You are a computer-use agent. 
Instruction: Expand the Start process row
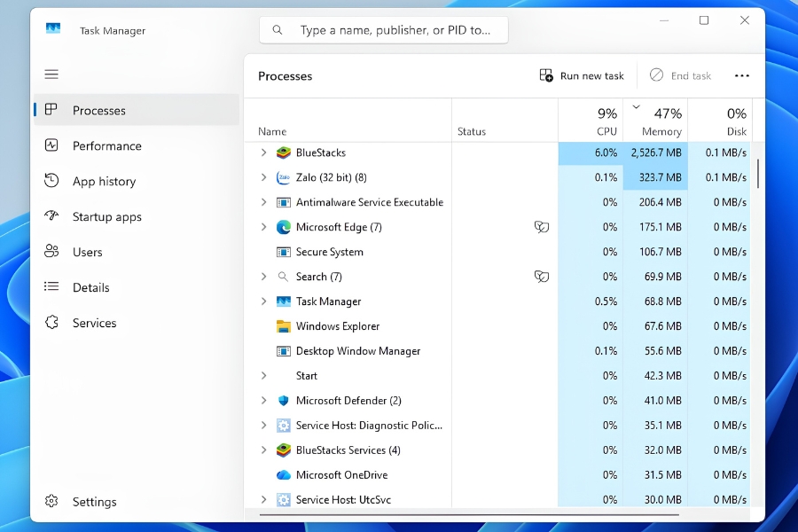pyautogui.click(x=263, y=376)
